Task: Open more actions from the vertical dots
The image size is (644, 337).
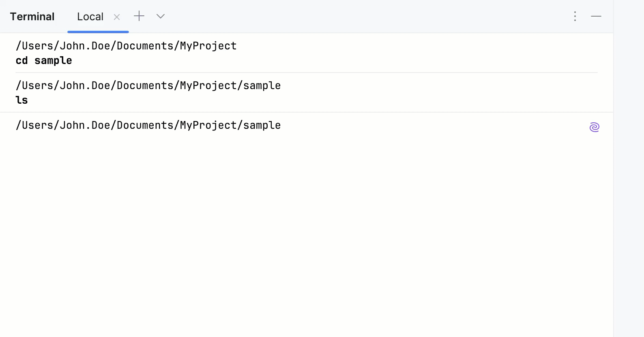Action: [x=575, y=16]
